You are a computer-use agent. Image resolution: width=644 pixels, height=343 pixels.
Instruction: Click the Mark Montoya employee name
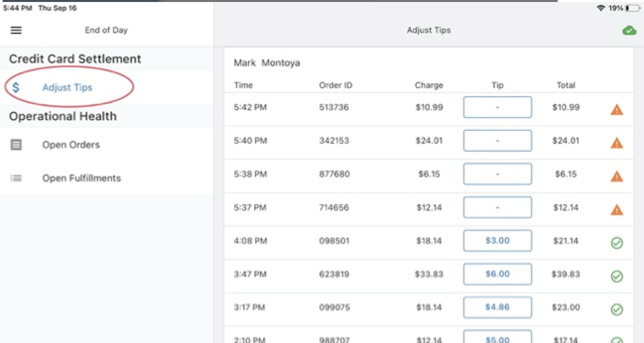pos(267,63)
